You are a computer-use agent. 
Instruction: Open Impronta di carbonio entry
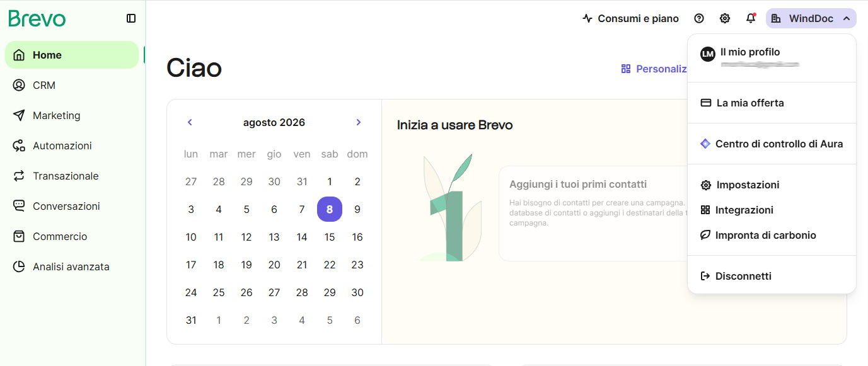772,235
